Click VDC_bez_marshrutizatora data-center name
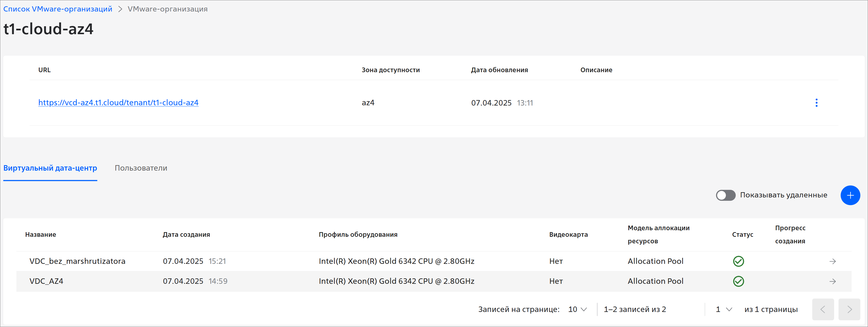Screen dimensions: 868x327 point(78,261)
